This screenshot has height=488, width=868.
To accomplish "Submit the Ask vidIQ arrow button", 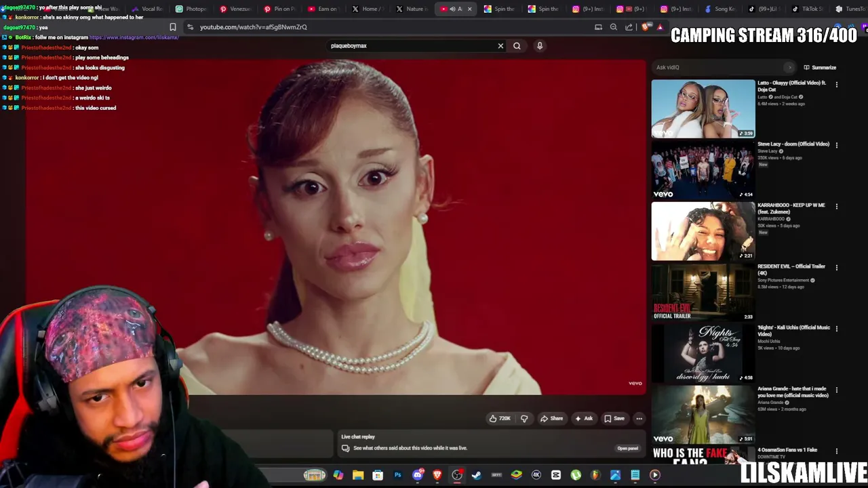I will [x=789, y=68].
